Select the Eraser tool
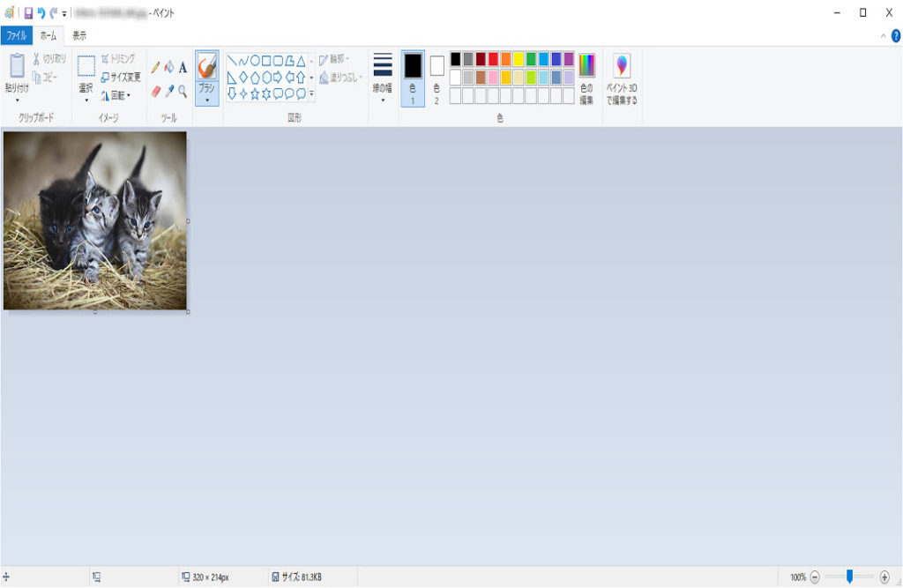Viewport: 903px width, 588px height. coord(156,91)
